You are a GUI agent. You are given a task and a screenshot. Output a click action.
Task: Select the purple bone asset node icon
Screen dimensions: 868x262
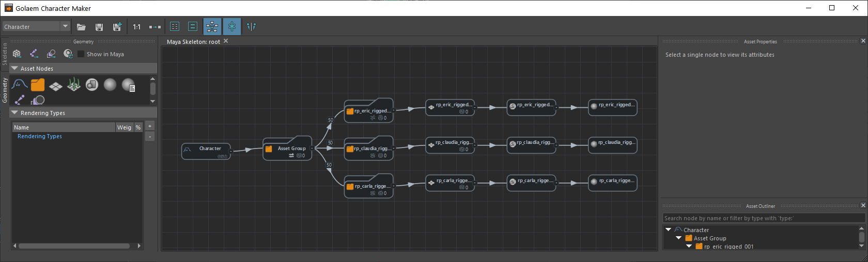[20, 100]
